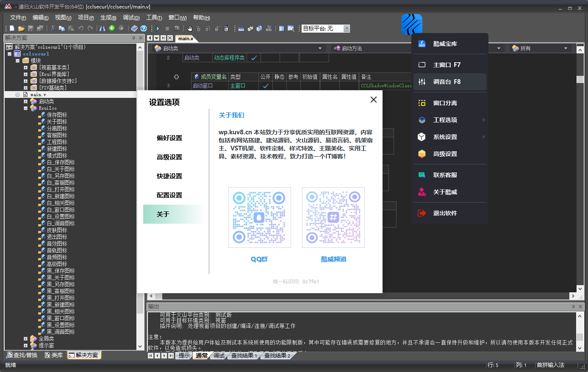Toggle 公开 checkmark for 启动窗口 row

click(x=266, y=86)
